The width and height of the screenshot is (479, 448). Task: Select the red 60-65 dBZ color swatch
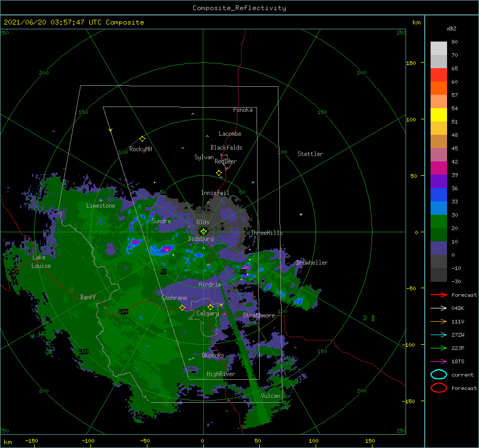point(439,75)
